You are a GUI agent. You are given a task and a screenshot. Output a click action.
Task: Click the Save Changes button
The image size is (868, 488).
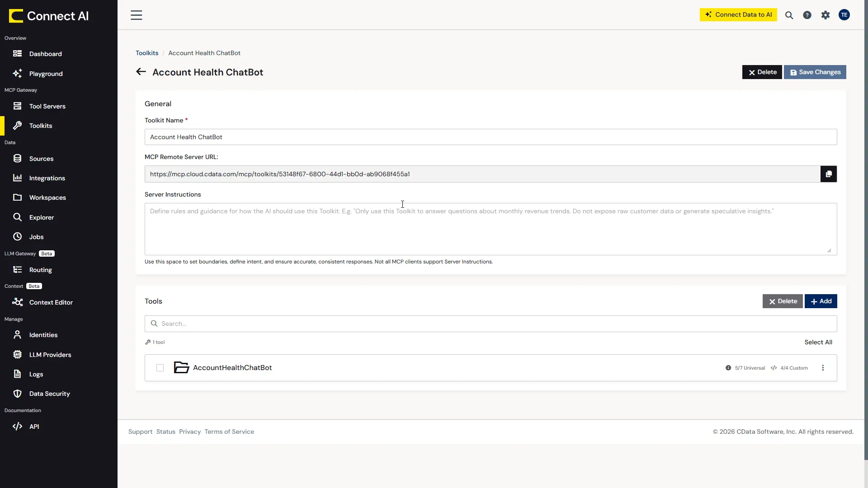click(x=815, y=72)
